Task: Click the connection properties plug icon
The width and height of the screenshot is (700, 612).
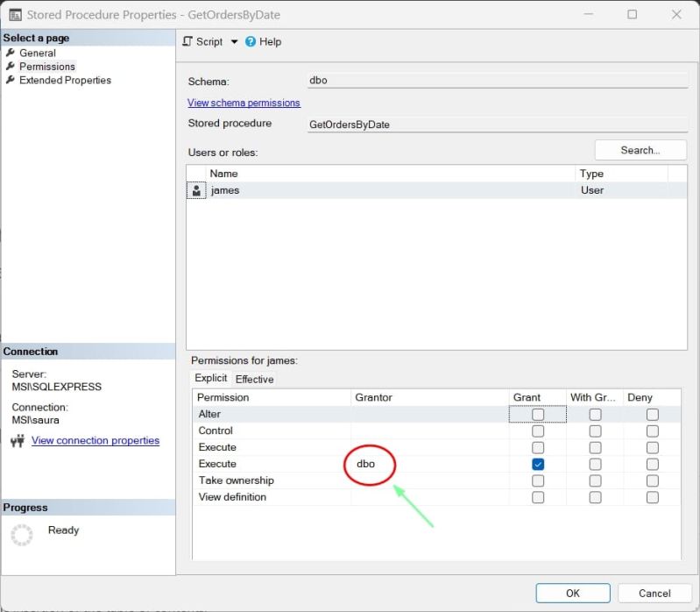Action: click(18, 441)
